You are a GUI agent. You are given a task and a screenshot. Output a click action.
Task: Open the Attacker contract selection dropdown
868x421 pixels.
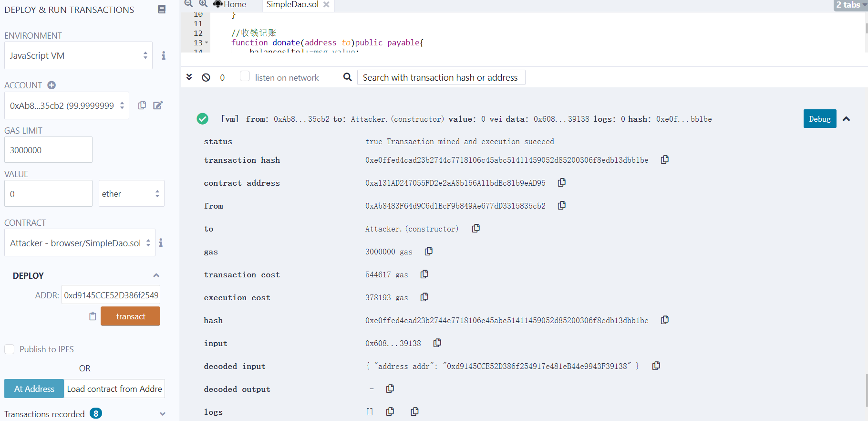(80, 243)
